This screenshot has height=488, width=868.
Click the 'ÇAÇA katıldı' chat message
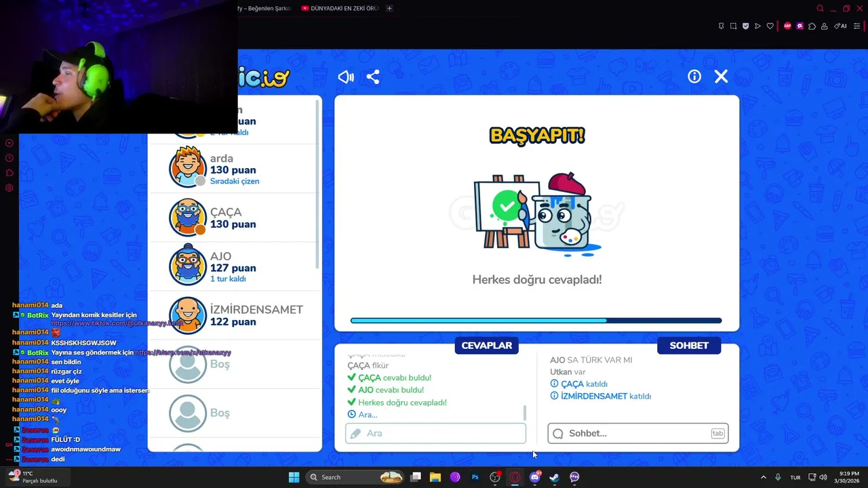579,384
